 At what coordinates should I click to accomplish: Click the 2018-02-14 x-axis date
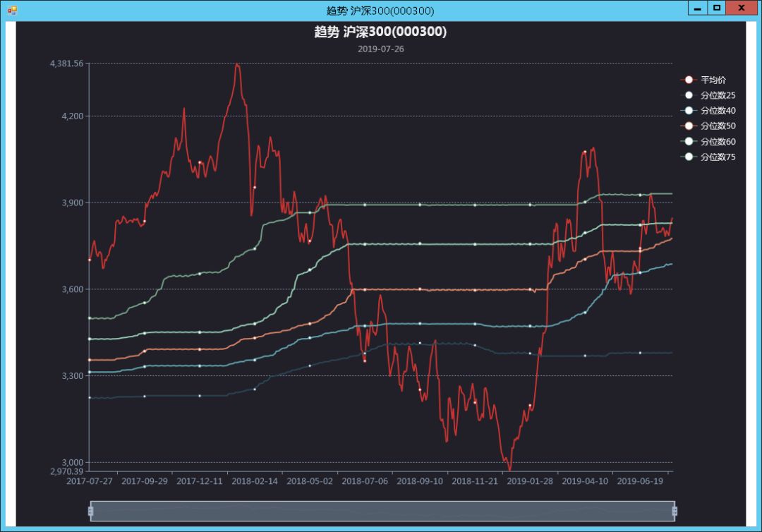coord(255,481)
